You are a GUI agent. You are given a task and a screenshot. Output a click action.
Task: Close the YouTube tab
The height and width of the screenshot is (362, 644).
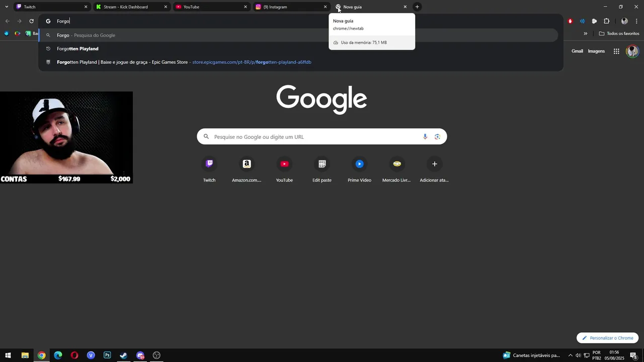[246, 7]
